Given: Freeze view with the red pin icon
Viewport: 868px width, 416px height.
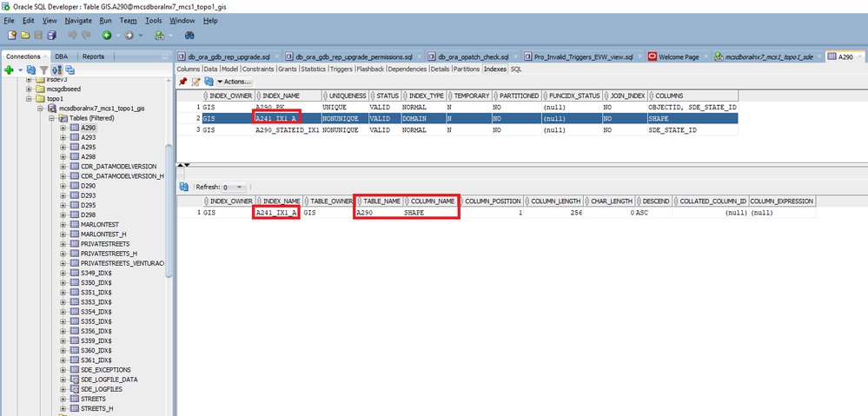Looking at the screenshot, I should tap(182, 82).
